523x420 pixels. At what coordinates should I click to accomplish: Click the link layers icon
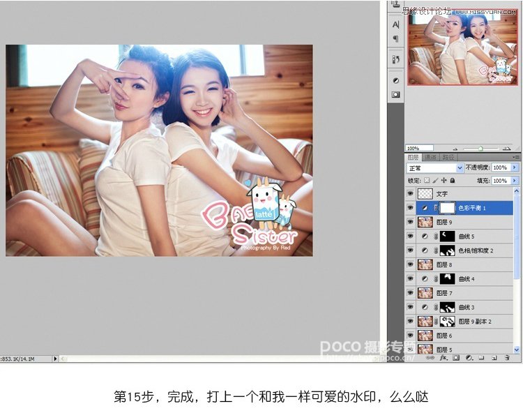click(431, 358)
